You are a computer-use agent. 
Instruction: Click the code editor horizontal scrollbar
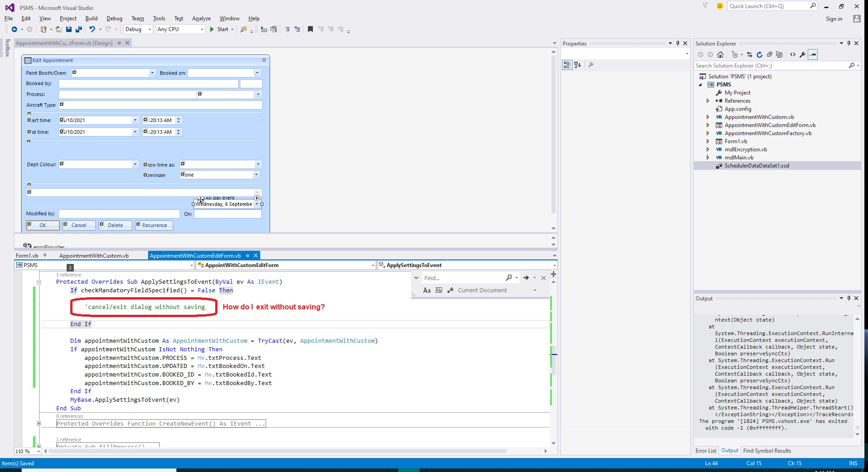coord(277,451)
